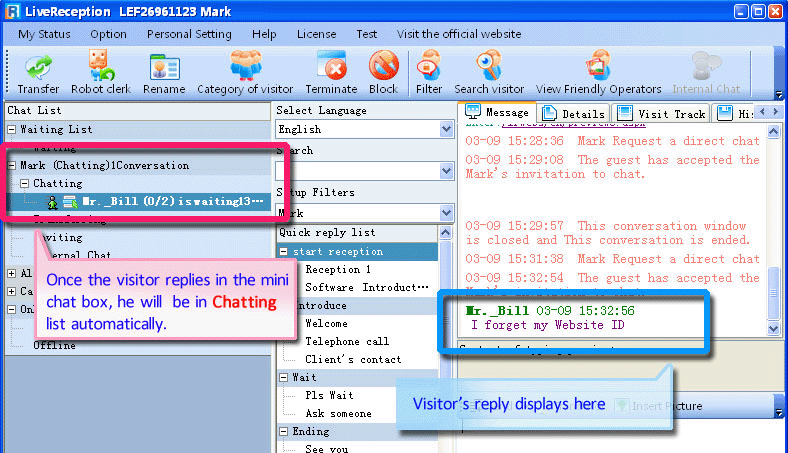Open the Test menu
Viewport: 788px width, 453px height.
[x=366, y=34]
